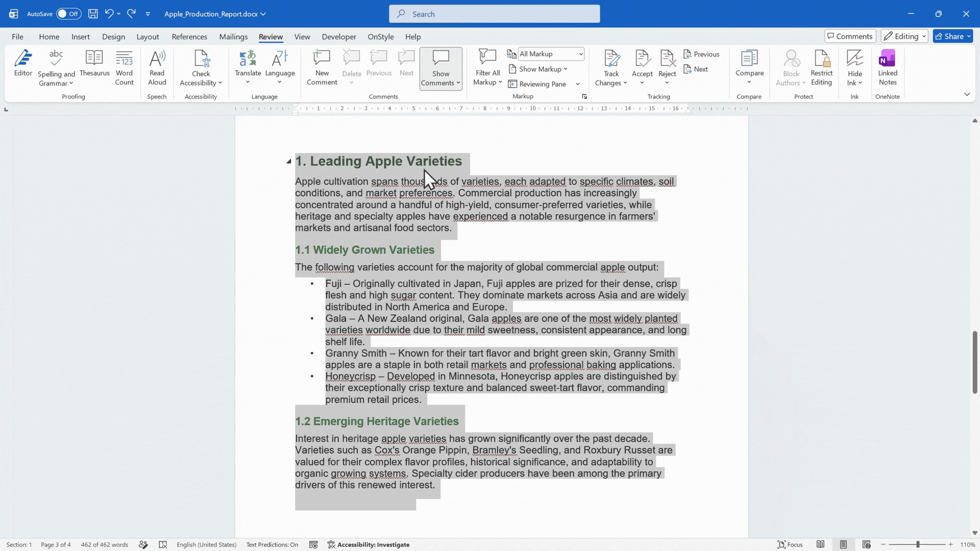
Task: Undo the last action
Action: click(x=109, y=14)
